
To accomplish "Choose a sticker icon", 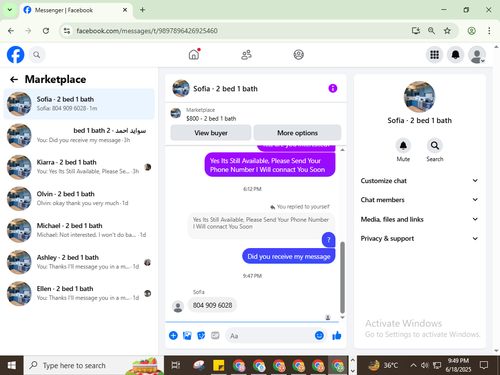I will pyautogui.click(x=201, y=335).
